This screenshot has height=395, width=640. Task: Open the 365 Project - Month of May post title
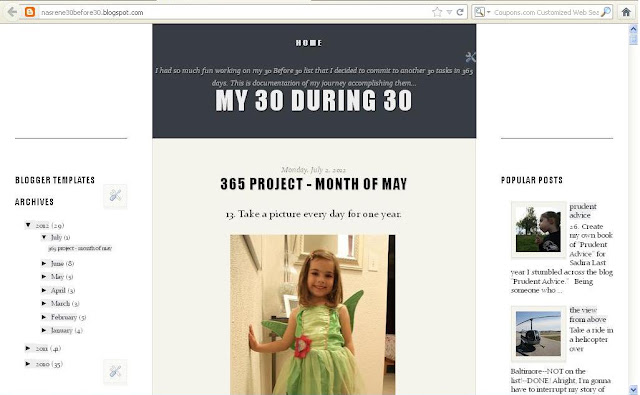tap(313, 184)
